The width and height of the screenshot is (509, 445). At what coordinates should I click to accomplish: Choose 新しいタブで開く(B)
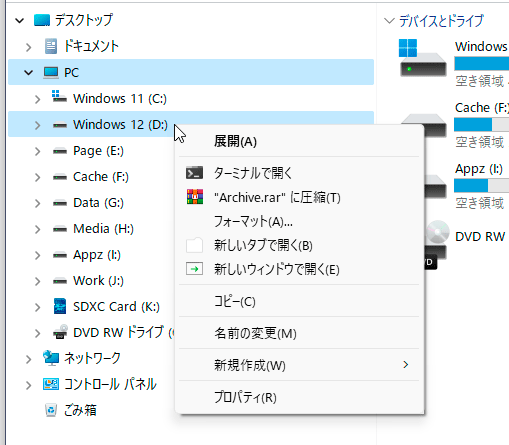(299, 245)
